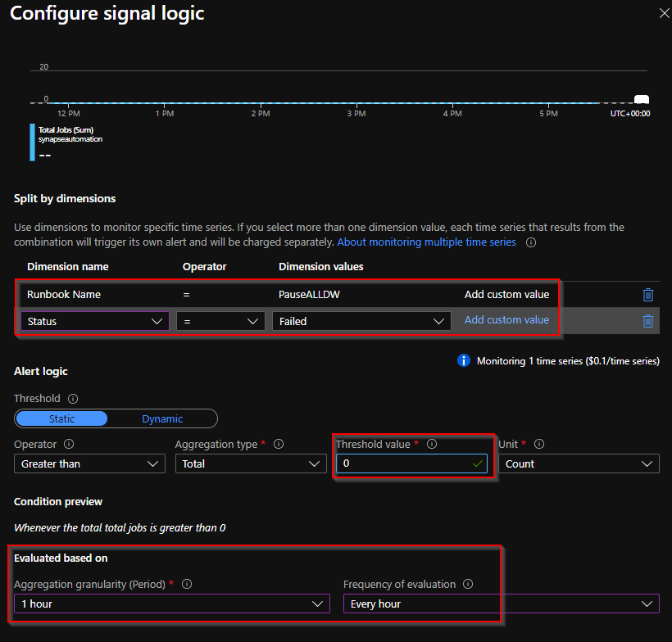672x642 pixels.
Task: Click the Threshold value input field
Action: (x=411, y=463)
